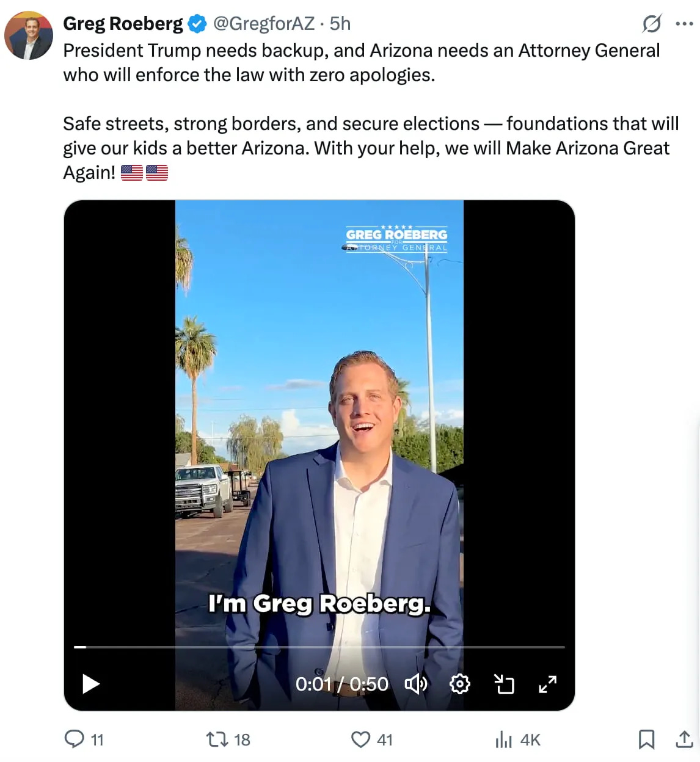Share the post via the upload icon
This screenshot has height=762, width=700.
point(684,739)
